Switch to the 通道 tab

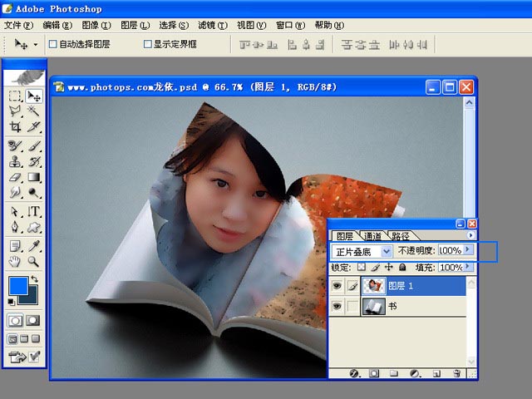point(373,236)
